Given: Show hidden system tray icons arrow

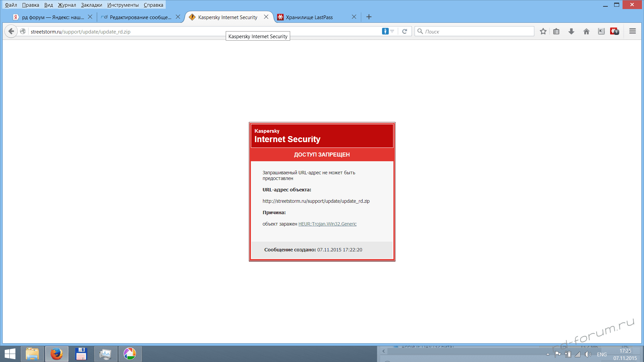Looking at the screenshot, I should pyautogui.click(x=548, y=354).
